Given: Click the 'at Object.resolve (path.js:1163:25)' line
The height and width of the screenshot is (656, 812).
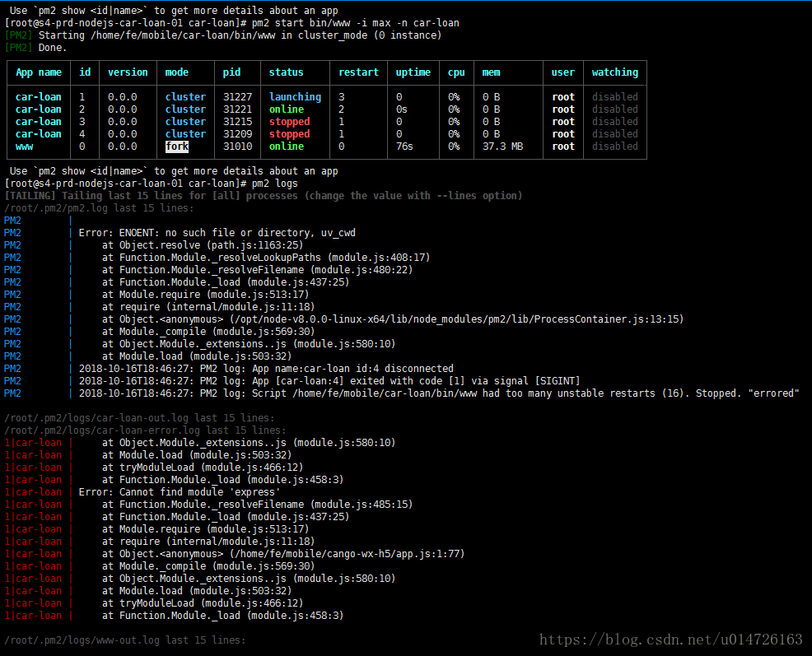Looking at the screenshot, I should point(202,245).
